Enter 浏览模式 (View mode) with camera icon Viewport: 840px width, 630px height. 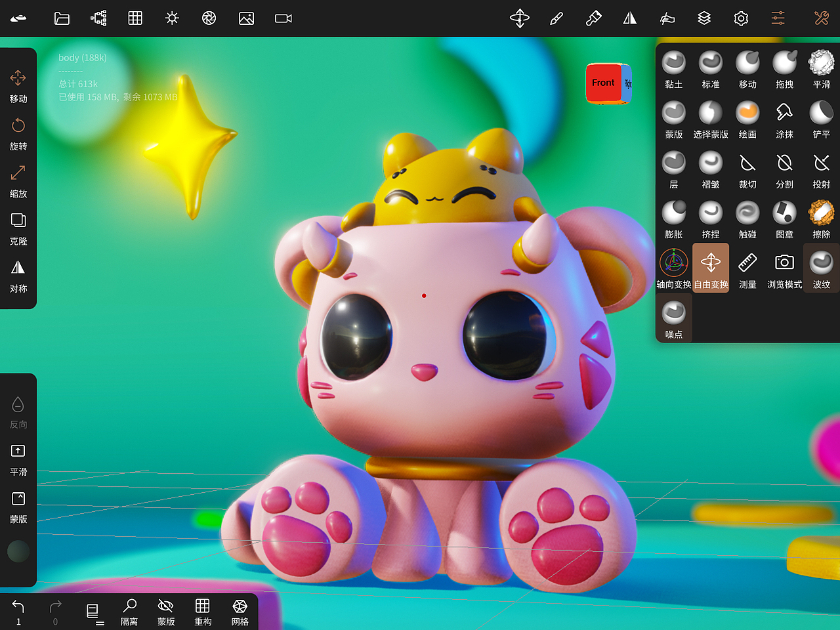784,268
